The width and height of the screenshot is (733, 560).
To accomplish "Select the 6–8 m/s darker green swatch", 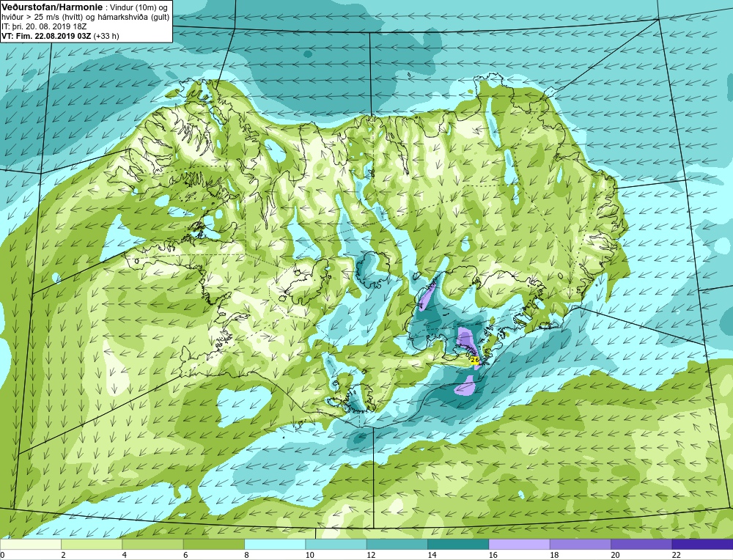I will (213, 544).
